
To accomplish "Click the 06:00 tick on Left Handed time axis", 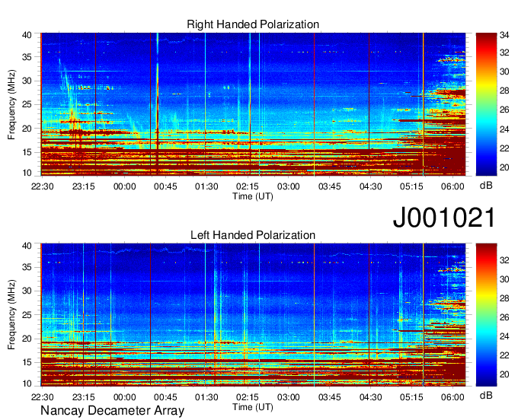I will click(x=452, y=397).
